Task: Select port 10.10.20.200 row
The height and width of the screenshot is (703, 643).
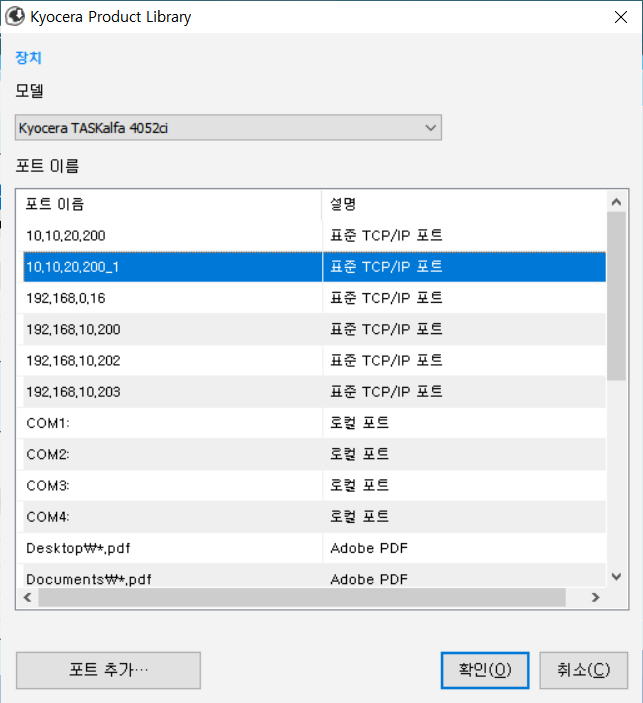Action: 314,235
